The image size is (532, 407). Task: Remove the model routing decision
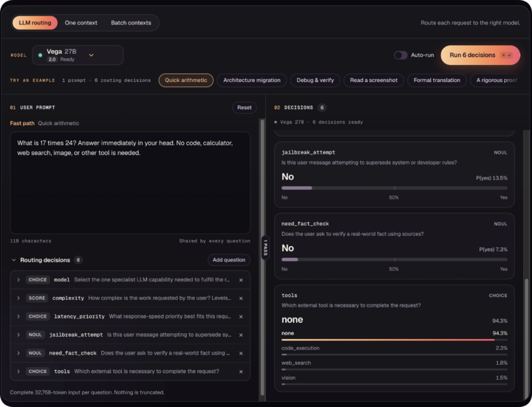[241, 280]
